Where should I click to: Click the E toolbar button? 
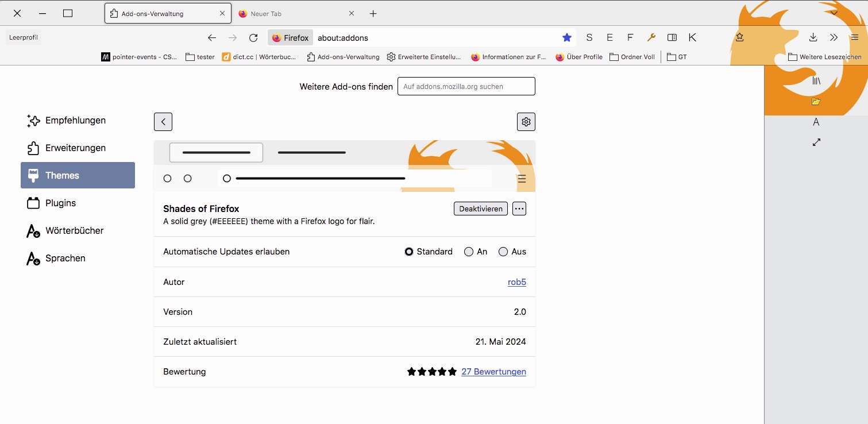click(x=610, y=38)
